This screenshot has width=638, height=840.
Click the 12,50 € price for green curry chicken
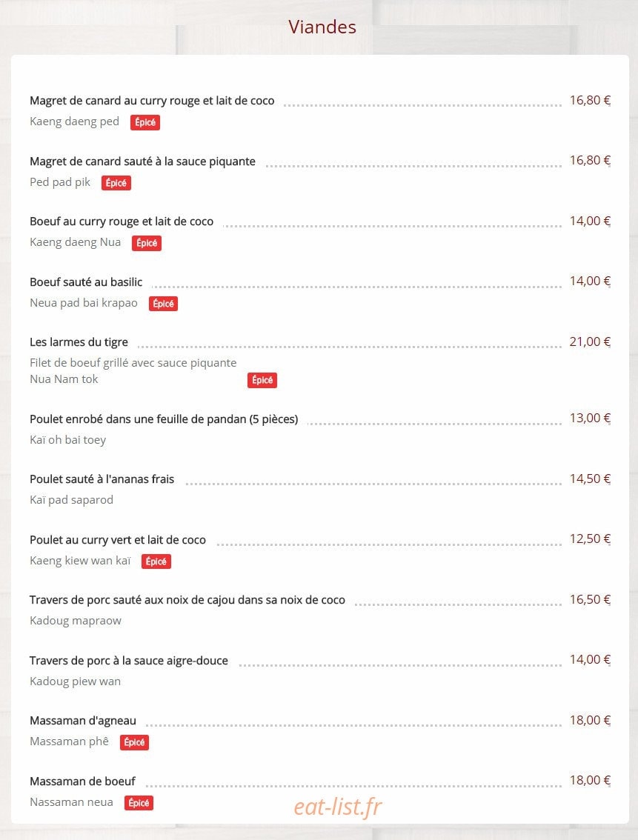coord(590,539)
